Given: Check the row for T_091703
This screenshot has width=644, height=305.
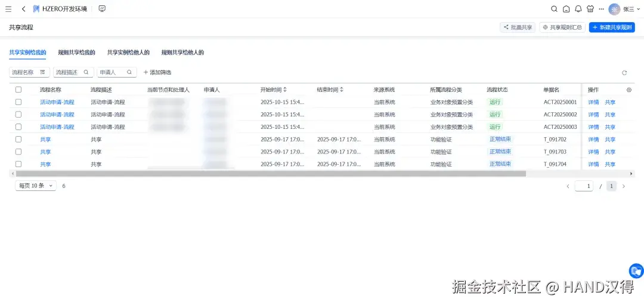Looking at the screenshot, I should [x=18, y=151].
